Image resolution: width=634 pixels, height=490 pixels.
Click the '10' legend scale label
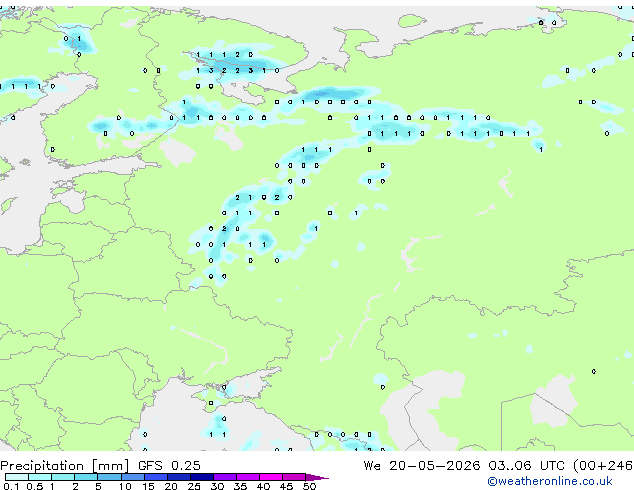pos(125,486)
